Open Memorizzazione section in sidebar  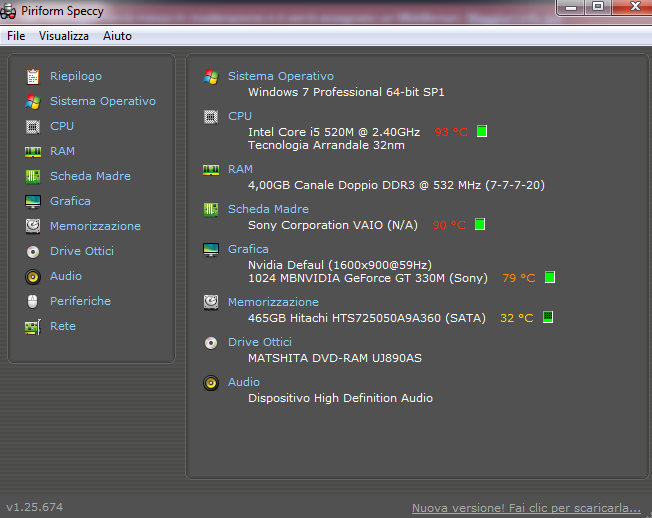tap(95, 226)
